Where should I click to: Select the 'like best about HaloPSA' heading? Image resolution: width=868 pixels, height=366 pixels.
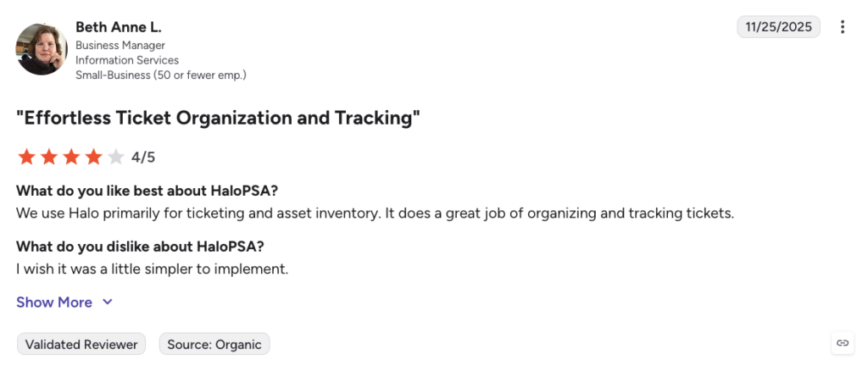[x=147, y=191]
